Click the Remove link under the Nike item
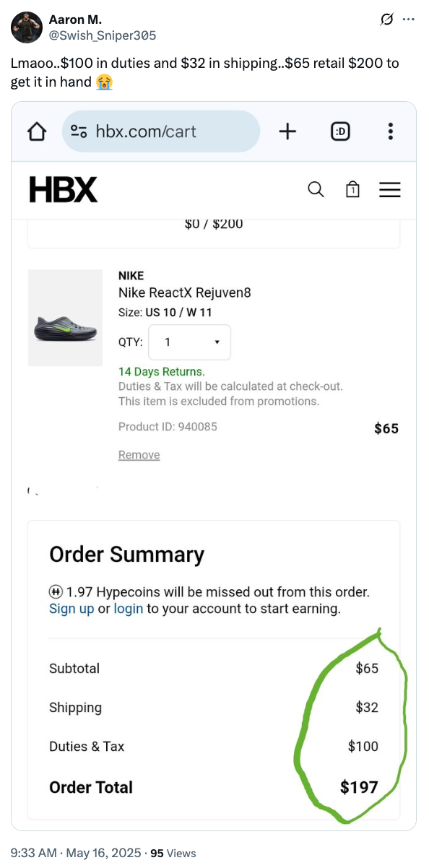Screen dimensions: 429x868 pos(139,454)
